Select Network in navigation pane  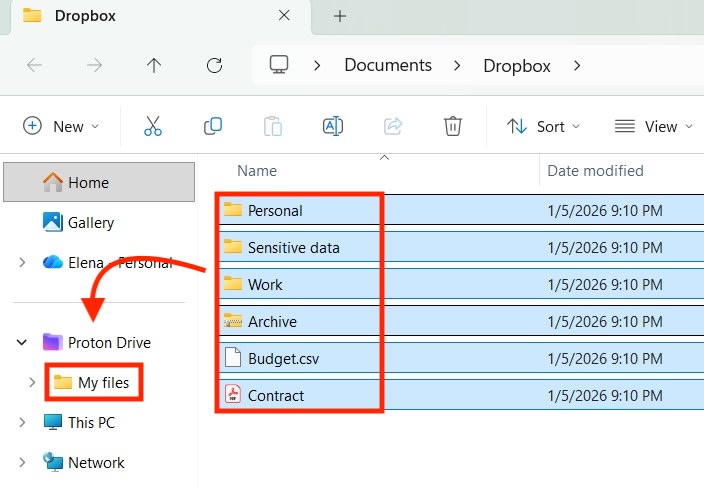96,462
